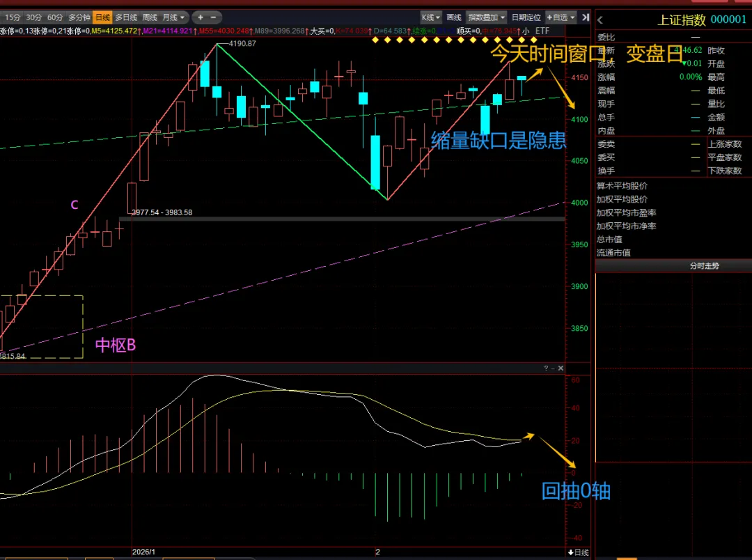
Task: Click the 上涨家数 label
Action: 725,144
